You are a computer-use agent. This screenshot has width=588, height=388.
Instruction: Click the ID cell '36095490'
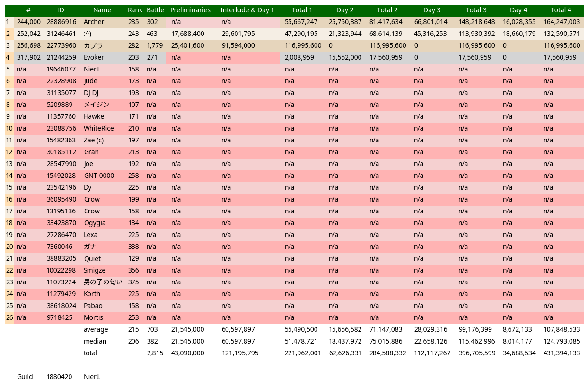tap(61, 199)
